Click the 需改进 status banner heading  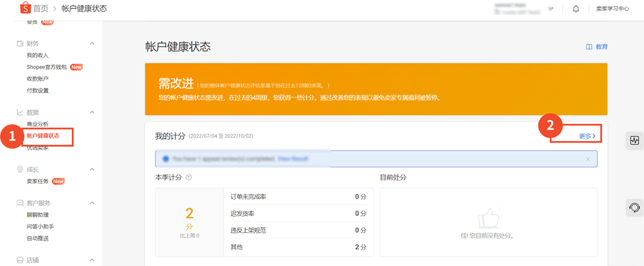point(176,84)
